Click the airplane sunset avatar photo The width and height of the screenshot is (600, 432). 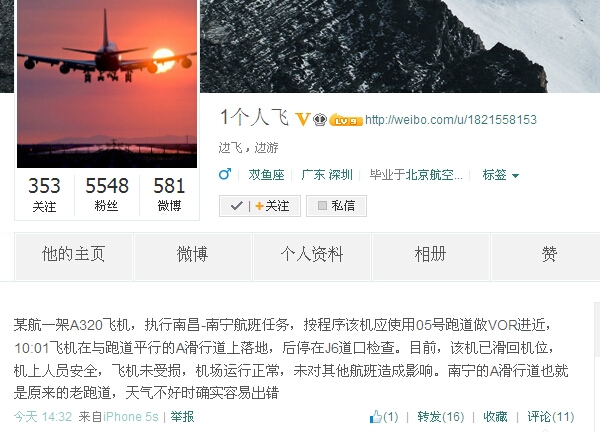(107, 83)
